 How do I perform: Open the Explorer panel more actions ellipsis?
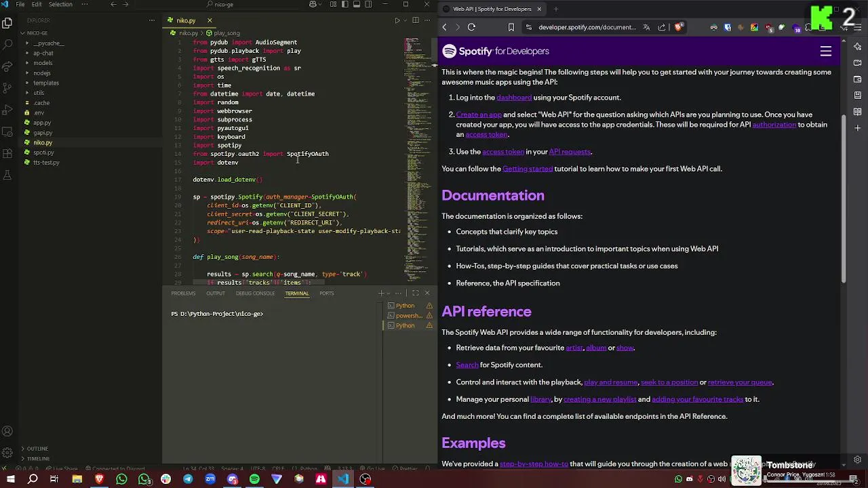tap(152, 20)
